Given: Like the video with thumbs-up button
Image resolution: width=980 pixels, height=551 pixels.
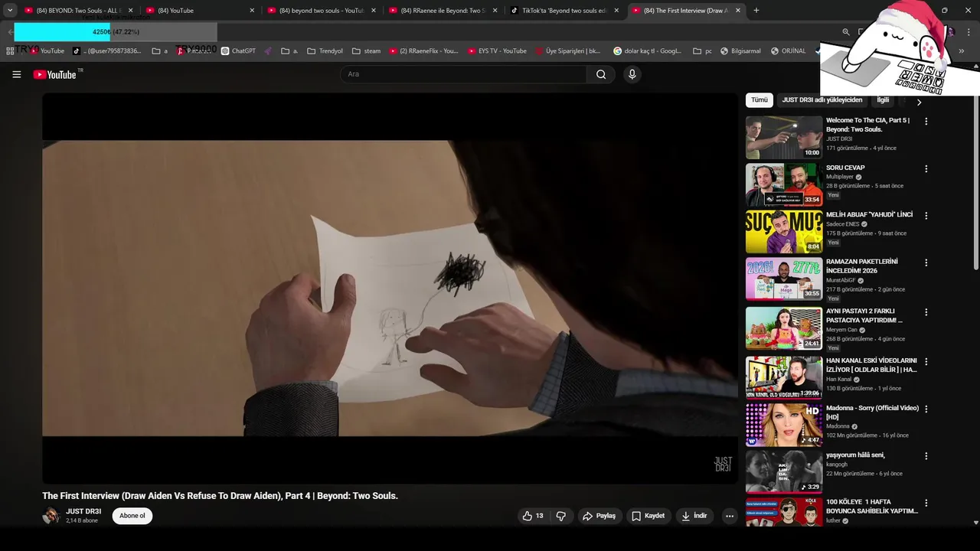Looking at the screenshot, I should [532, 516].
